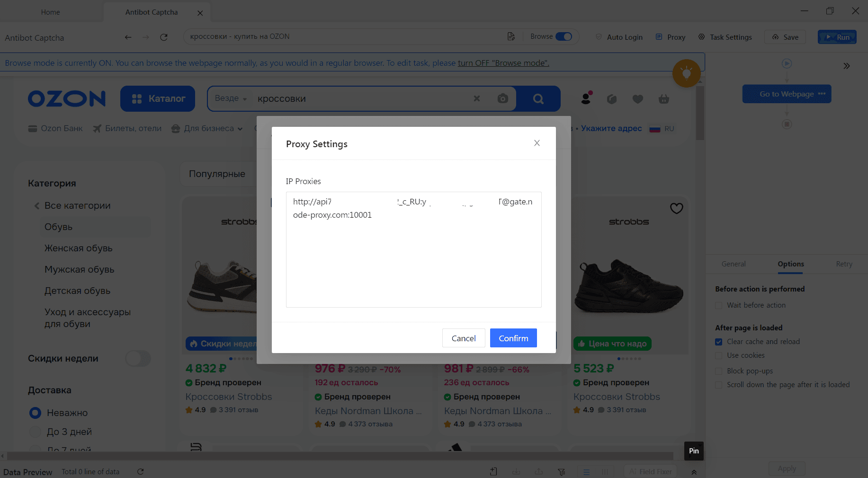Image resolution: width=868 pixels, height=478 pixels.
Task: Switch to the General tab
Action: (x=734, y=264)
